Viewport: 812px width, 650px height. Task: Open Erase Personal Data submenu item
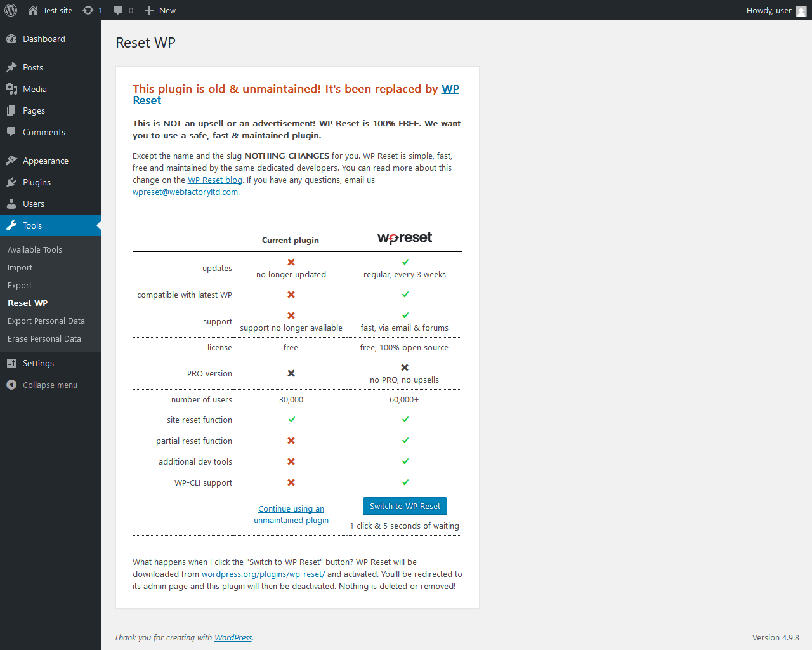pos(44,339)
